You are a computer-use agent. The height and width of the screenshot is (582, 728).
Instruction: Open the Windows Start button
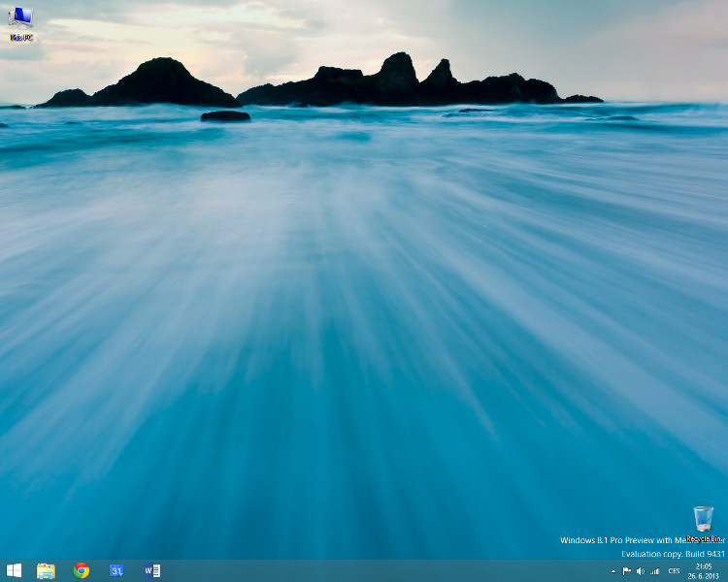pyautogui.click(x=14, y=570)
